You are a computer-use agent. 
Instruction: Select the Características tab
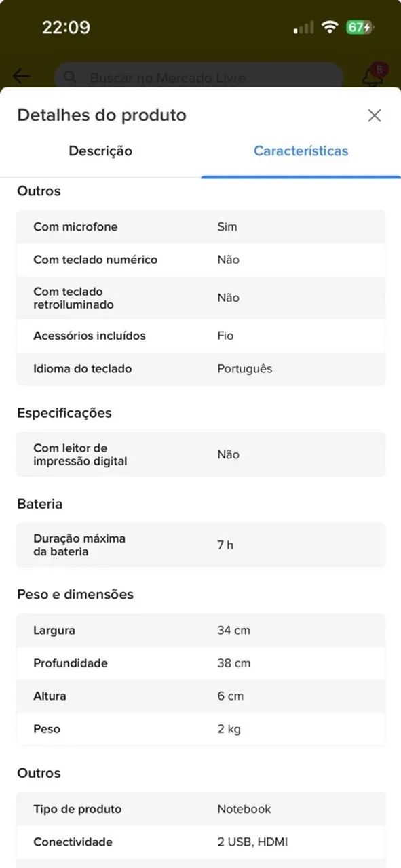click(301, 151)
